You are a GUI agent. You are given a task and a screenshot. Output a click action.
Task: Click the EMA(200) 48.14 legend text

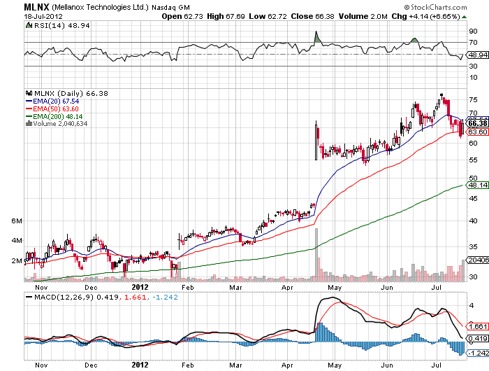(x=58, y=116)
